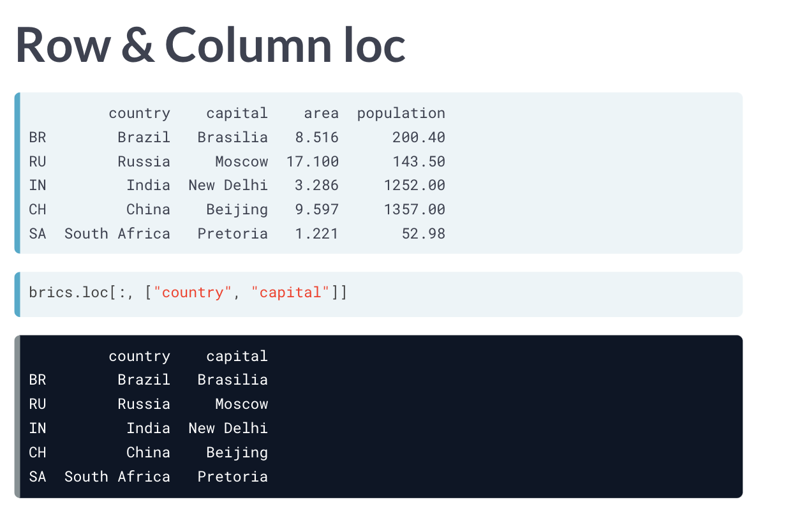Viewport: 786px width, 532px height.
Task: Click the 'Row & Column loc' slide title
Action: [211, 45]
